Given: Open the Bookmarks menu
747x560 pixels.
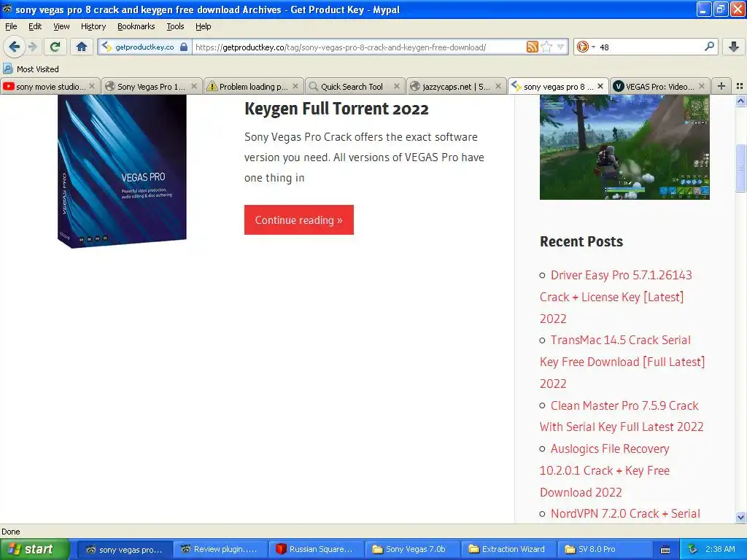Looking at the screenshot, I should 136,26.
